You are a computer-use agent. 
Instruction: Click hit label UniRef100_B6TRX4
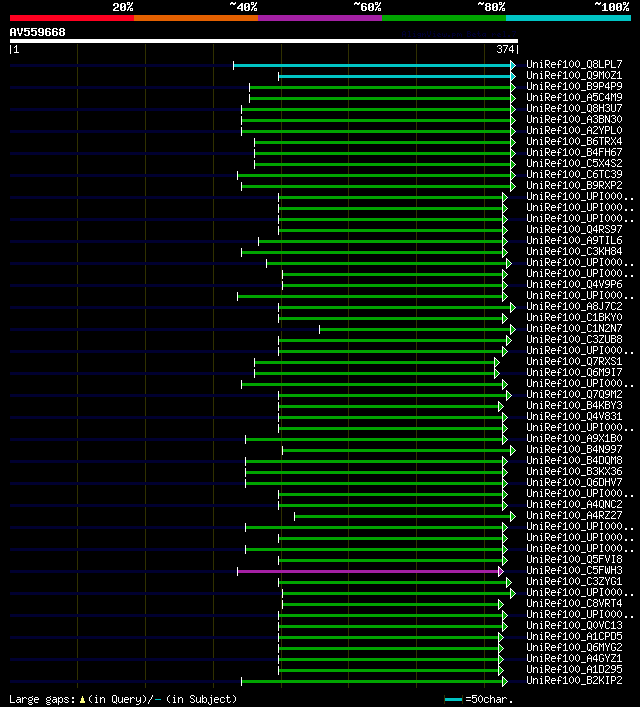pyautogui.click(x=574, y=141)
